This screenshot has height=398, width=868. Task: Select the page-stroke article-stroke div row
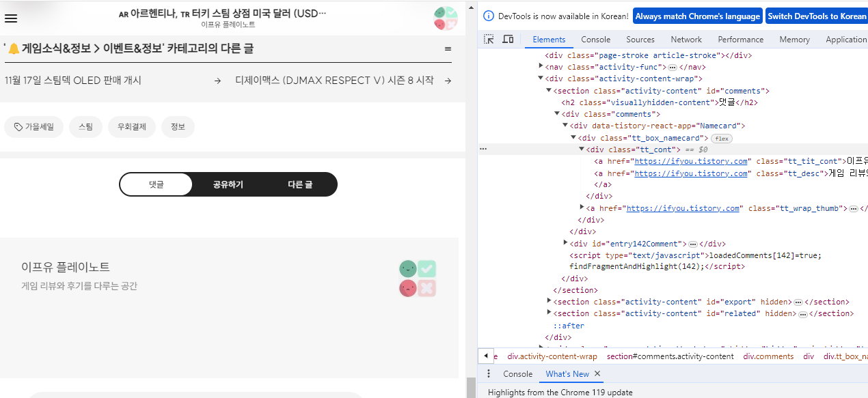click(648, 55)
